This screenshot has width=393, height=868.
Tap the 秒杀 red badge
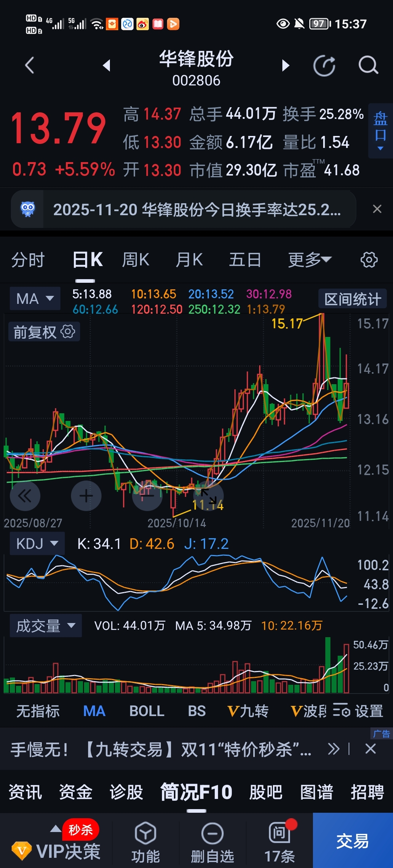coord(81,830)
